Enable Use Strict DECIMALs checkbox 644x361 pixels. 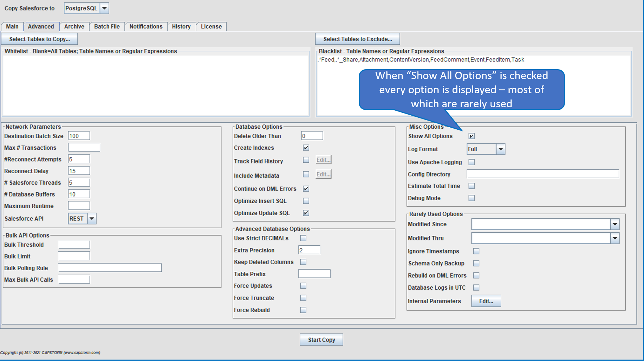(x=303, y=238)
